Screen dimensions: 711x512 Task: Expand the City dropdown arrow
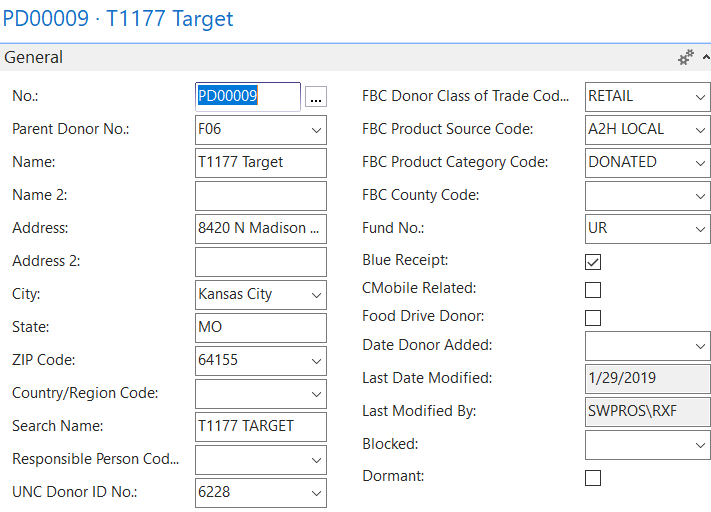click(x=316, y=295)
